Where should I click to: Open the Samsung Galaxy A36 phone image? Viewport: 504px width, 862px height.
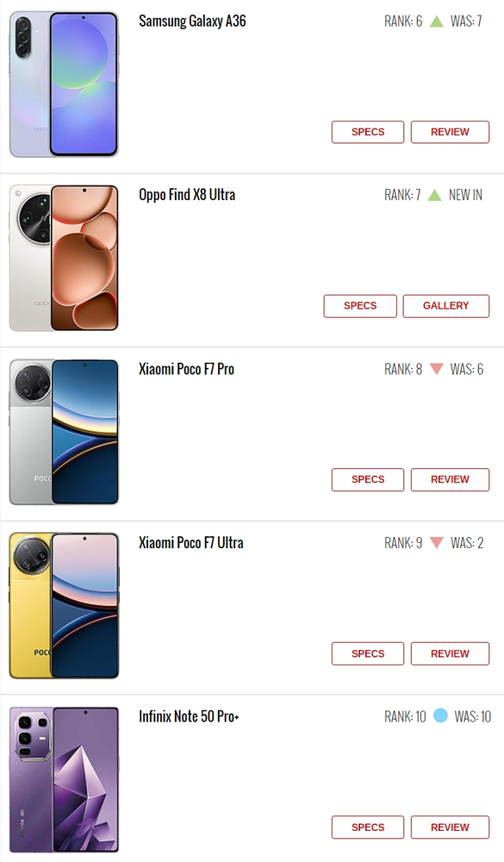[64, 84]
